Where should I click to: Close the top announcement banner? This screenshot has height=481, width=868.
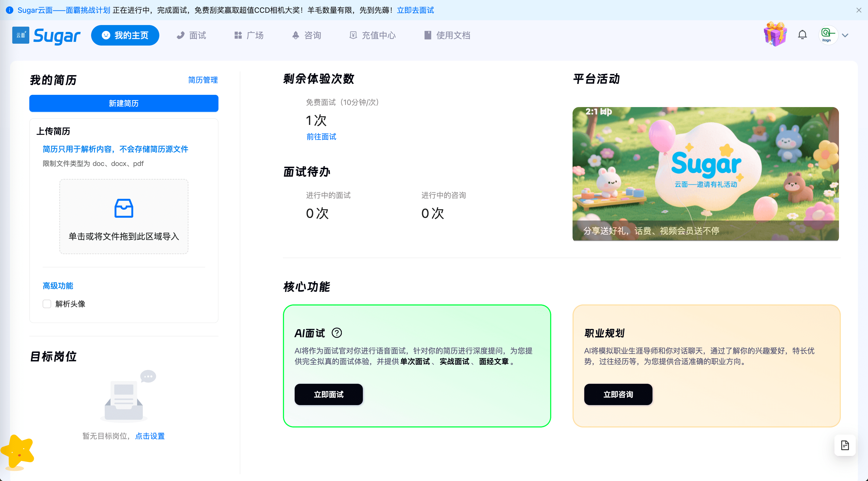coord(859,10)
